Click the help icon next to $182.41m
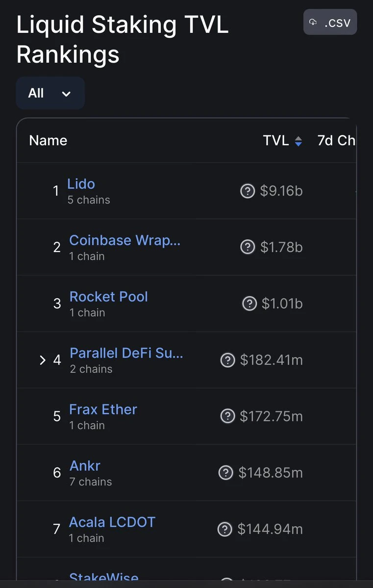Screen dimensions: 373x588 tap(227, 360)
